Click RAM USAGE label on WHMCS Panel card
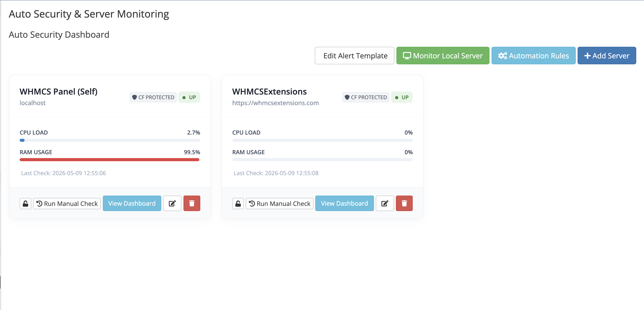644x310 pixels. (36, 152)
